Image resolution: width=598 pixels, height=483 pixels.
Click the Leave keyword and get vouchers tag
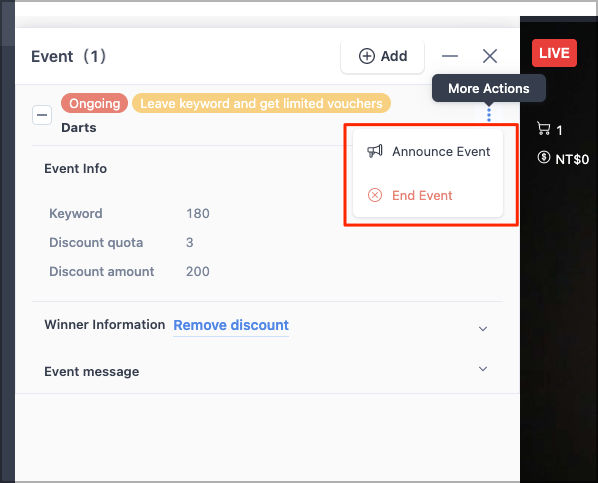pos(261,103)
